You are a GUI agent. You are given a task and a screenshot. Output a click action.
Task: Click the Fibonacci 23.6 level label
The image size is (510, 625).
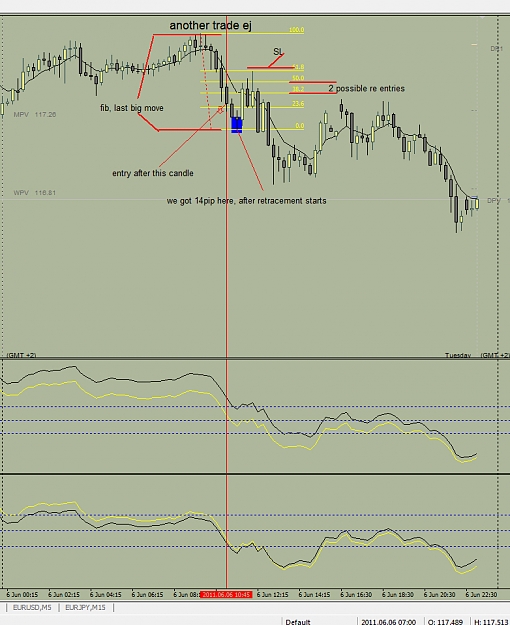pos(298,104)
